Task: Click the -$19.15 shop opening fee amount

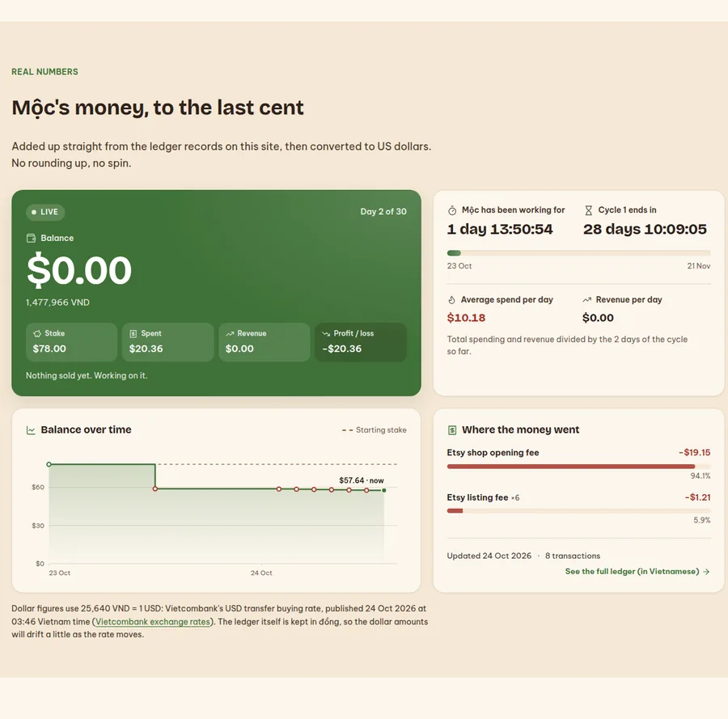Action: [x=695, y=453]
